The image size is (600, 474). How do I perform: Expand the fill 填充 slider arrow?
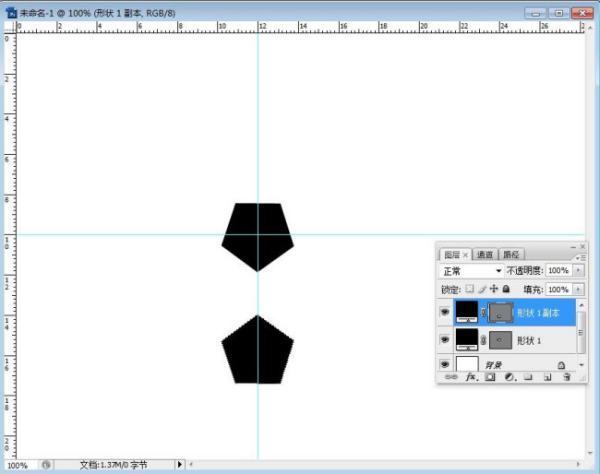pyautogui.click(x=579, y=289)
